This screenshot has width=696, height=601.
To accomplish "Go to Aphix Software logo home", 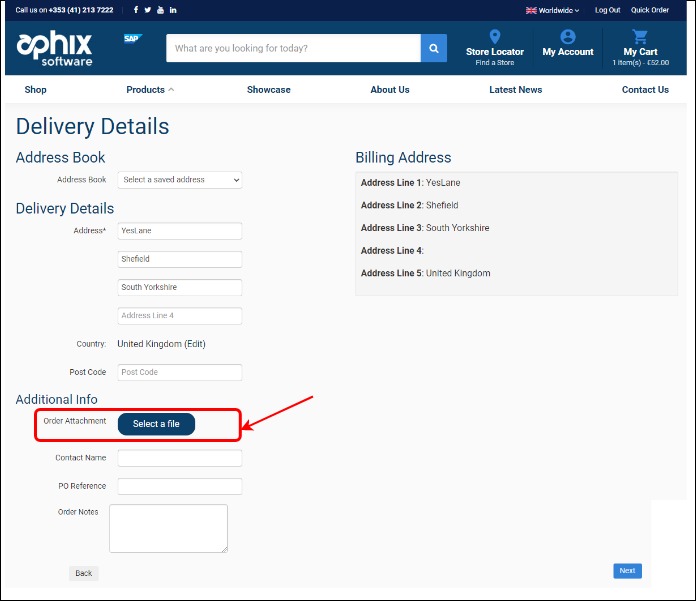I will (x=55, y=48).
